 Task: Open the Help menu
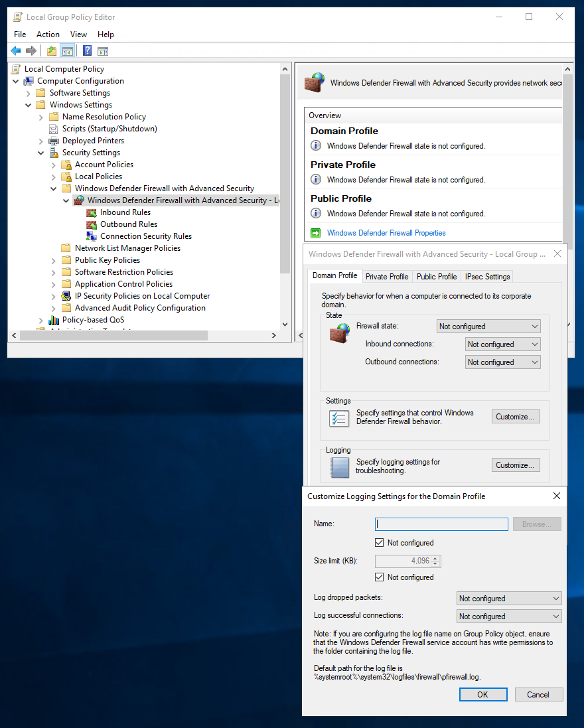pos(106,35)
